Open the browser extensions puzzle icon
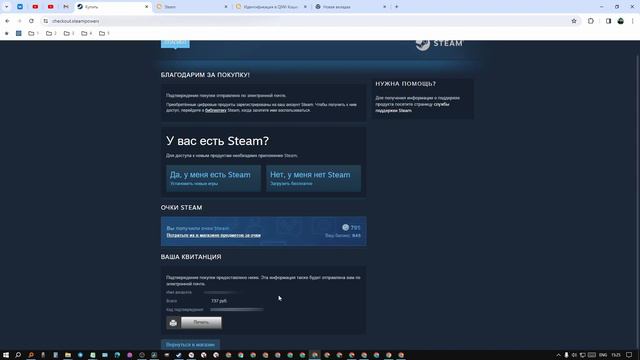 pyautogui.click(x=591, y=21)
